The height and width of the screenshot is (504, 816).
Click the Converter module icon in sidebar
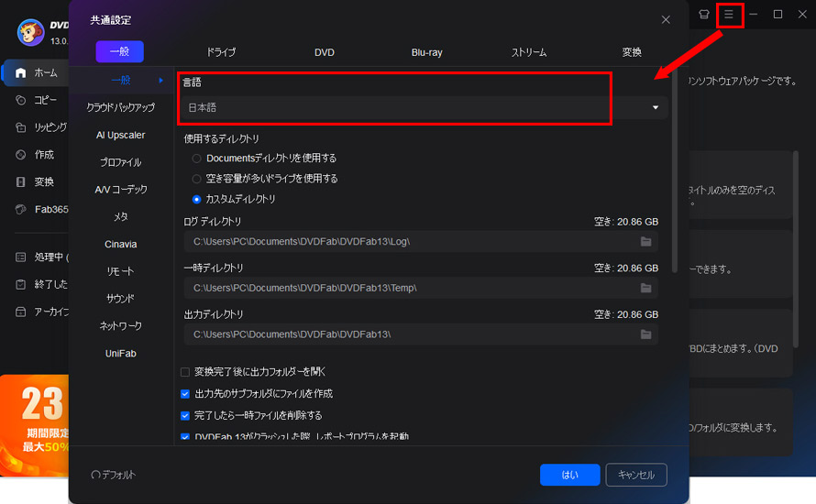point(21,182)
